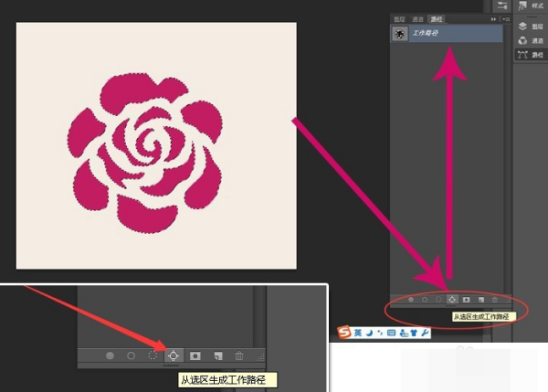Toggle Sogou 英 Chinese/English input mode
This screenshot has width=548, height=392.
[358, 333]
